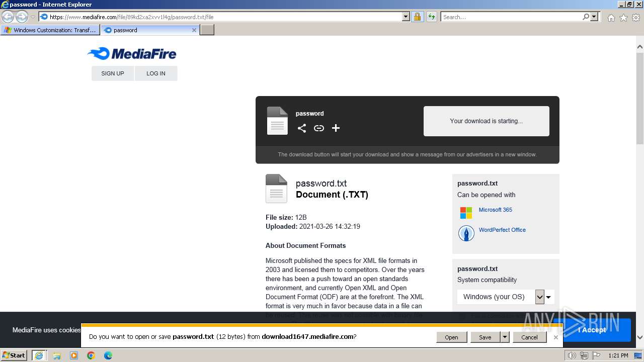Click the Your download is starting box

(487, 121)
